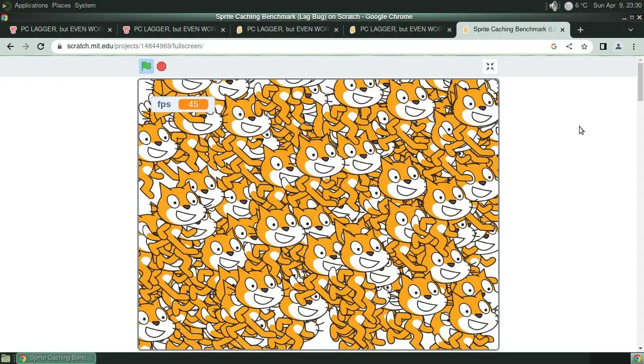The width and height of the screenshot is (644, 364).
Task: Reload the Scratch page
Action: click(41, 46)
